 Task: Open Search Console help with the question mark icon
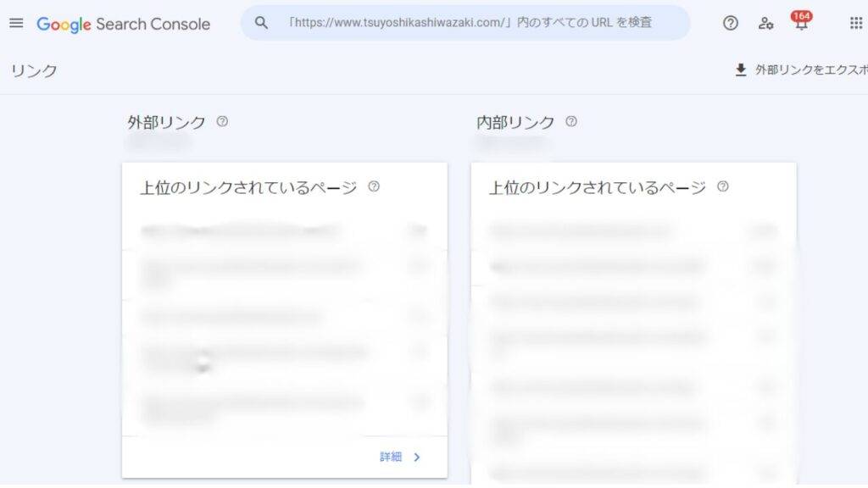tap(730, 23)
